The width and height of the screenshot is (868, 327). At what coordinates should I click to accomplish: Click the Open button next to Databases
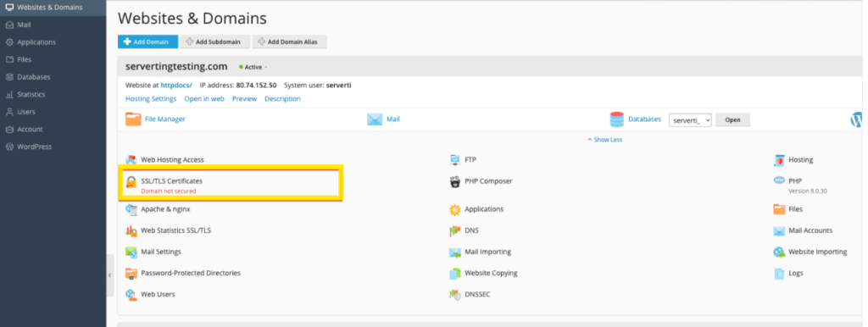[x=732, y=120]
